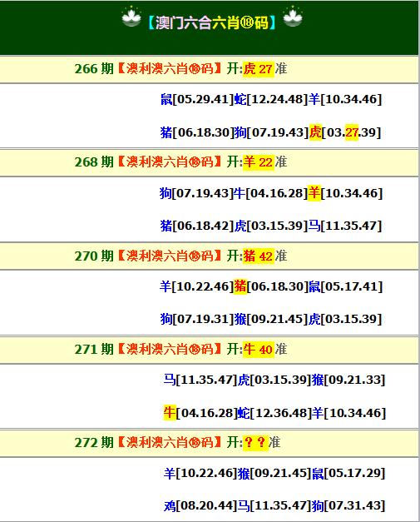Image resolution: width=420 pixels, height=522 pixels.
Task: Click 鸡[08.20.44] in the 272 prediction
Action: coord(200,506)
